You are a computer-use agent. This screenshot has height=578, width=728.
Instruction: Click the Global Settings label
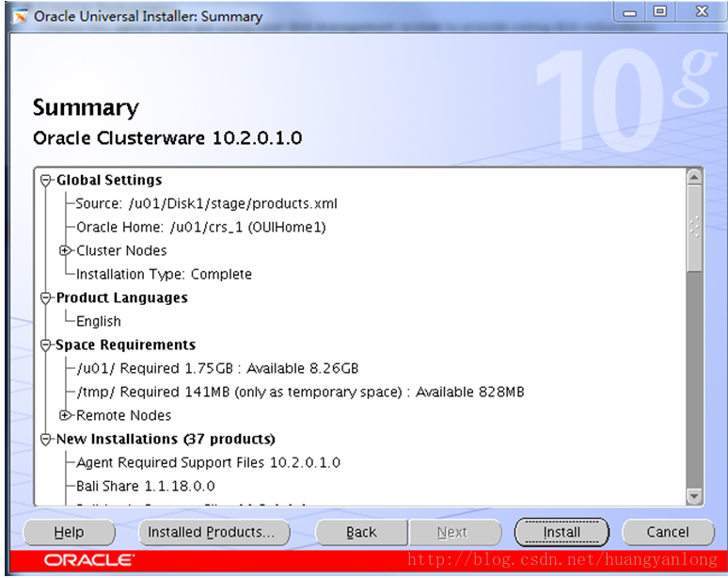point(109,181)
